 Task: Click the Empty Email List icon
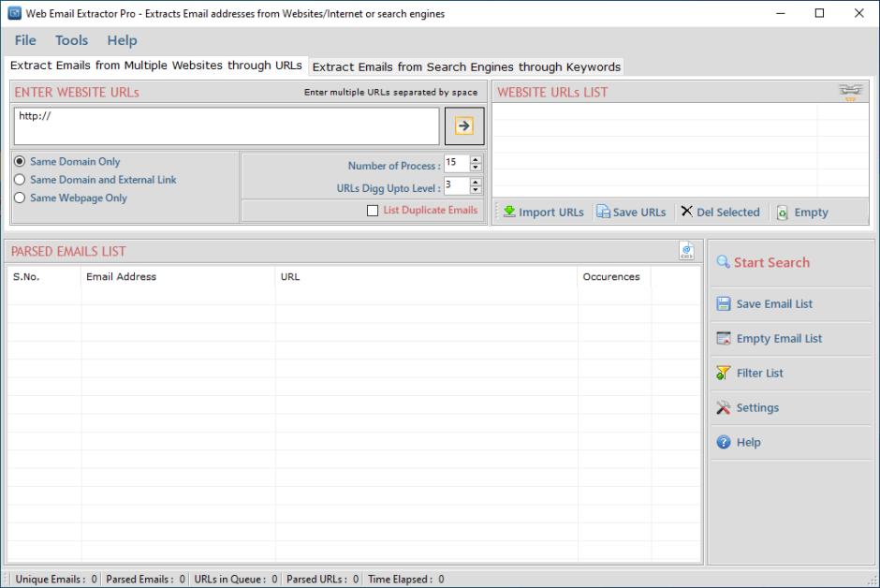pyautogui.click(x=724, y=338)
